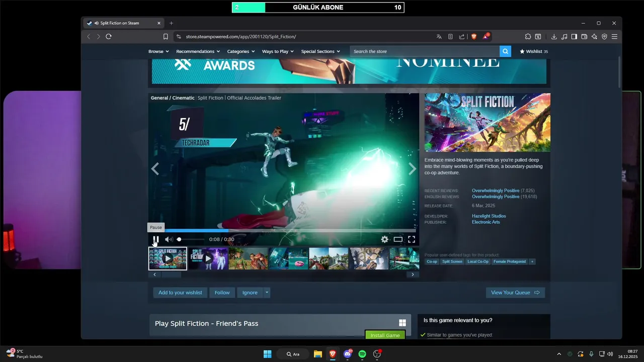Click the Ignore button
The width and height of the screenshot is (644, 362).
(x=250, y=293)
